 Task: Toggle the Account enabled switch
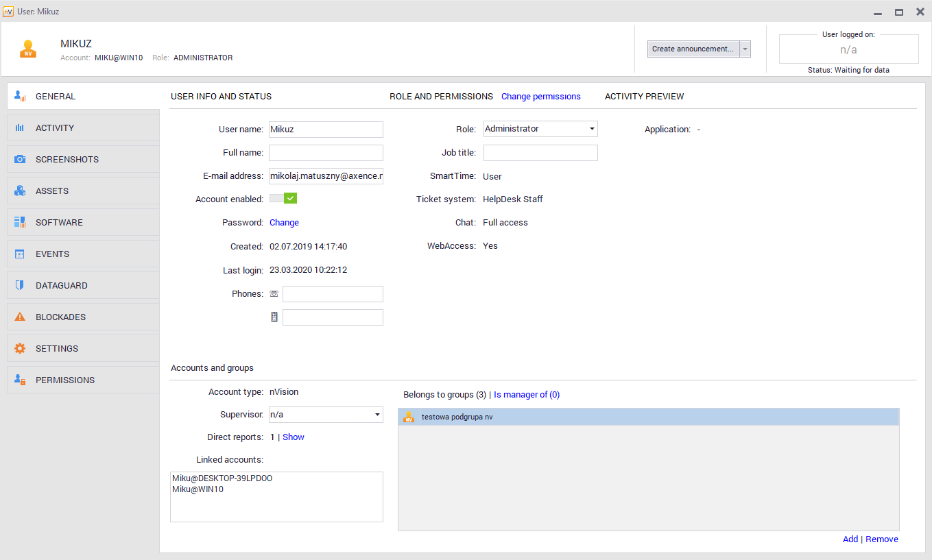click(x=283, y=199)
